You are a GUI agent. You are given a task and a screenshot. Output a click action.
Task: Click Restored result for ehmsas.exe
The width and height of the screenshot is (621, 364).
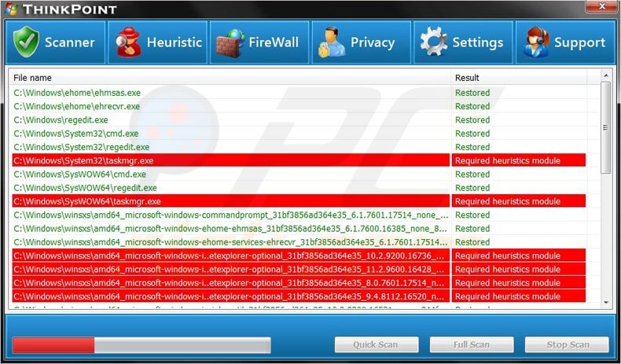tap(472, 93)
